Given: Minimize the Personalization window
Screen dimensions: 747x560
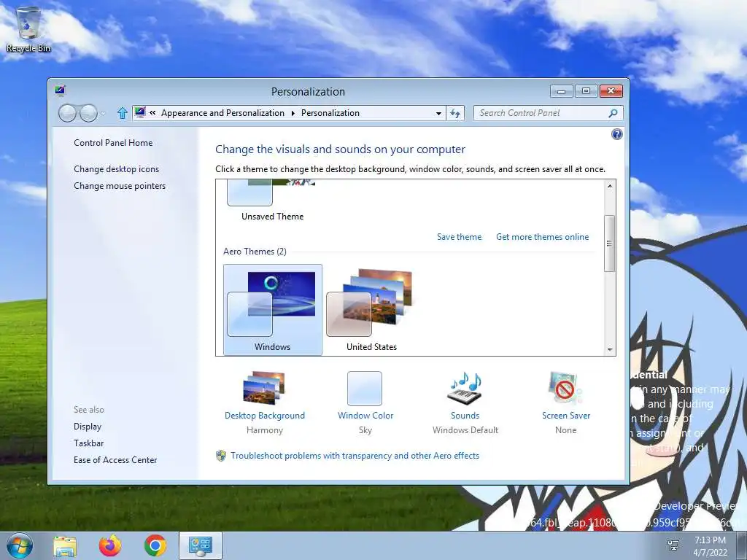Looking at the screenshot, I should [561, 91].
